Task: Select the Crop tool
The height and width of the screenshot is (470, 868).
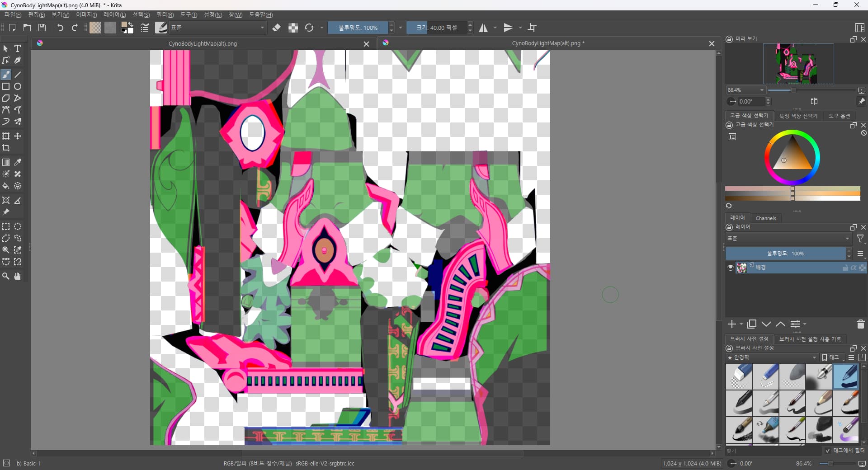Action: pyautogui.click(x=6, y=148)
